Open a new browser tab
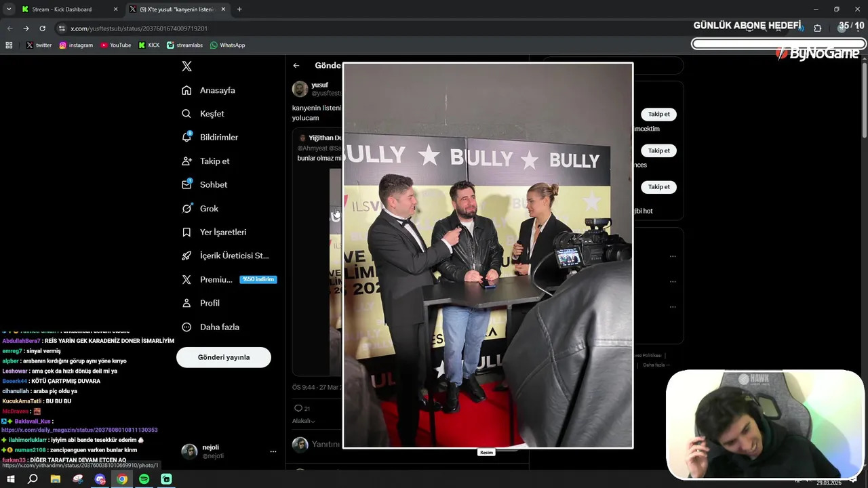This screenshot has height=488, width=868. coord(239,9)
